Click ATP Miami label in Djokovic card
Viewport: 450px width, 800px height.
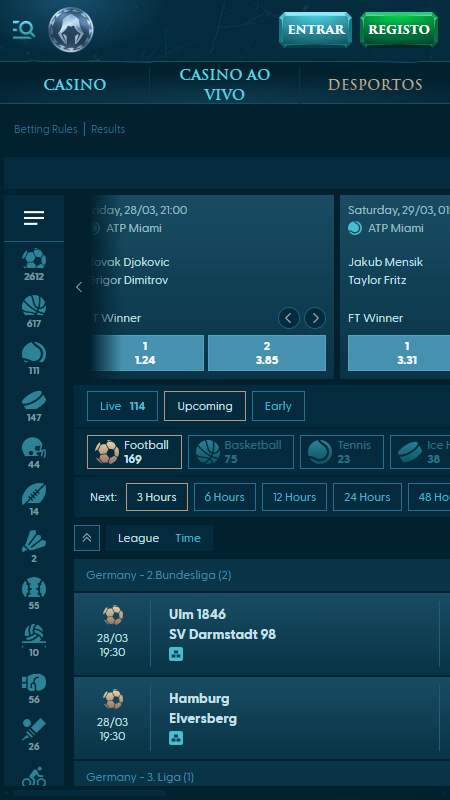point(134,228)
